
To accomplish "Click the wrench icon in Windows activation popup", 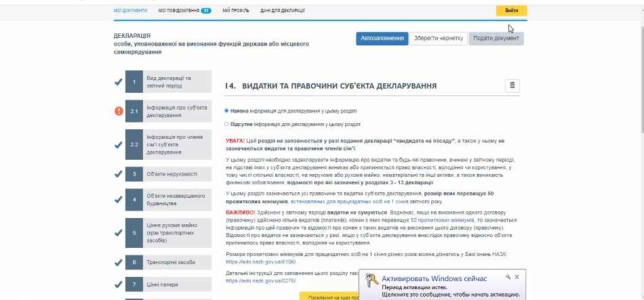I will point(506,277).
